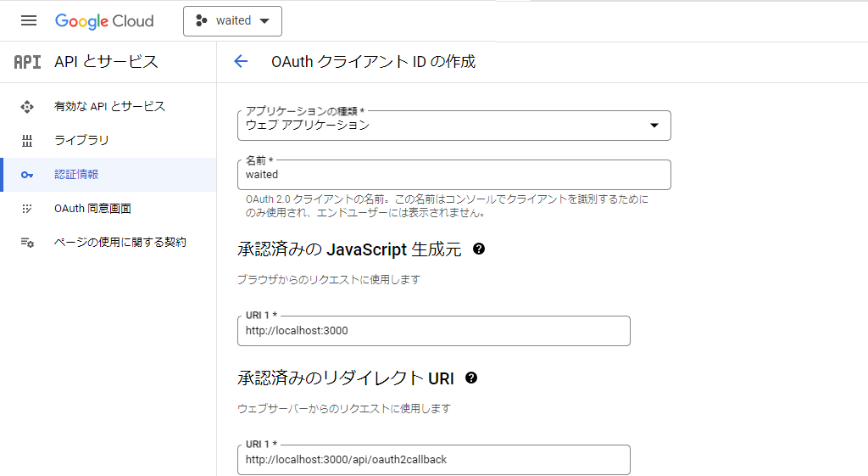
Task: Open 有効な API とサービス sidebar item
Action: pos(108,106)
